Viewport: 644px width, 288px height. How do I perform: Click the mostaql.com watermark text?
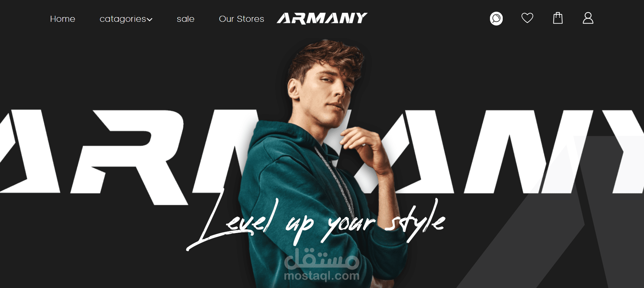click(321, 276)
